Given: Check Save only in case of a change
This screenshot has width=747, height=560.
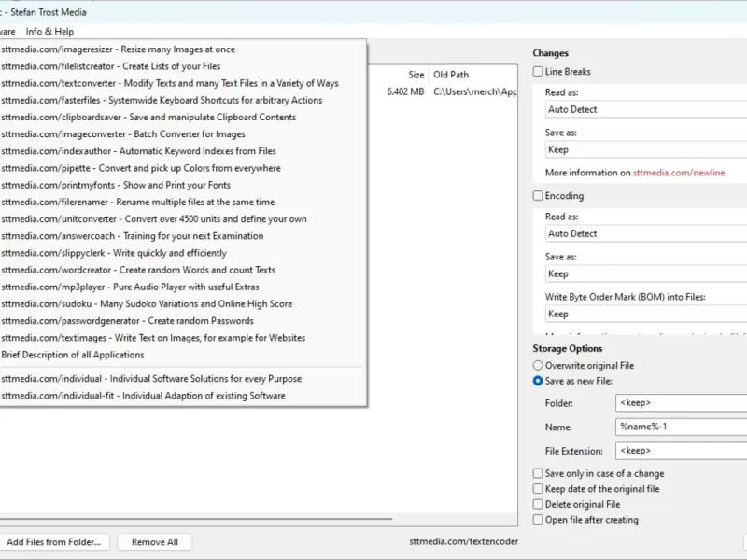Looking at the screenshot, I should 538,473.
